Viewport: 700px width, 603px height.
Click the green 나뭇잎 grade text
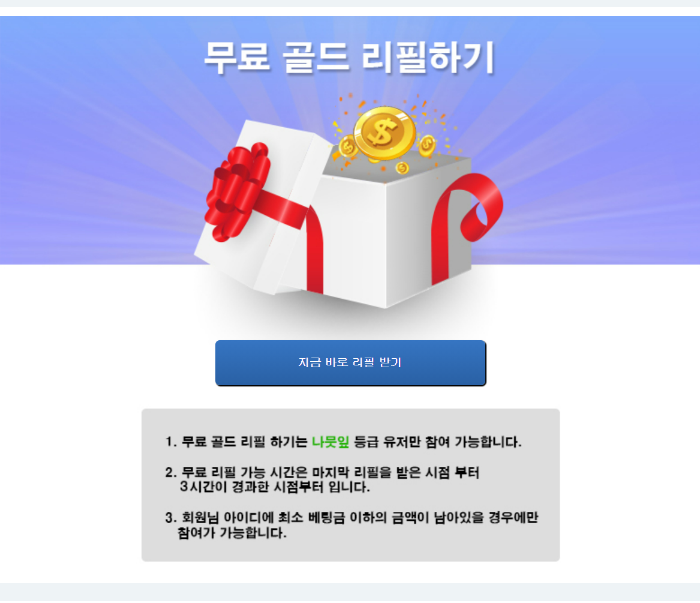331,442
